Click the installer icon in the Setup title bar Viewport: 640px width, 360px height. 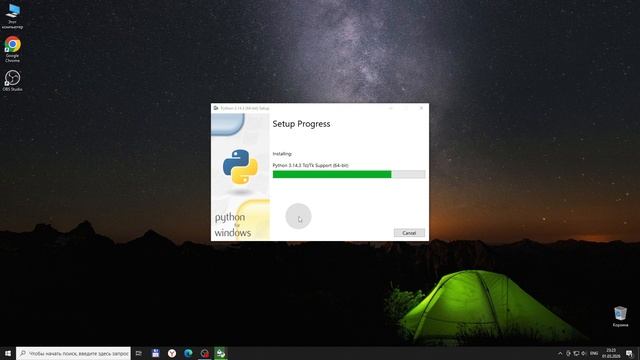[216, 108]
